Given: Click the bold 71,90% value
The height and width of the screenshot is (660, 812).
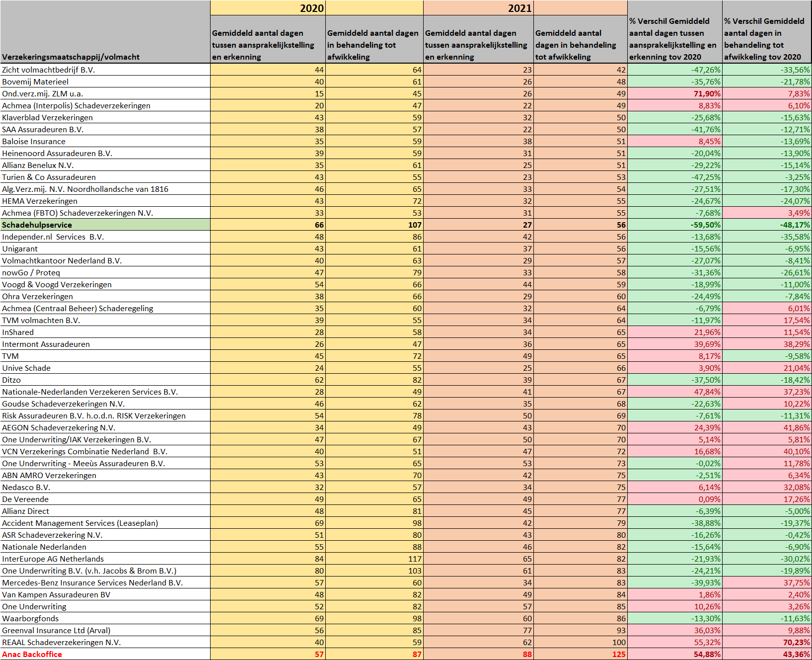Looking at the screenshot, I should (674, 93).
